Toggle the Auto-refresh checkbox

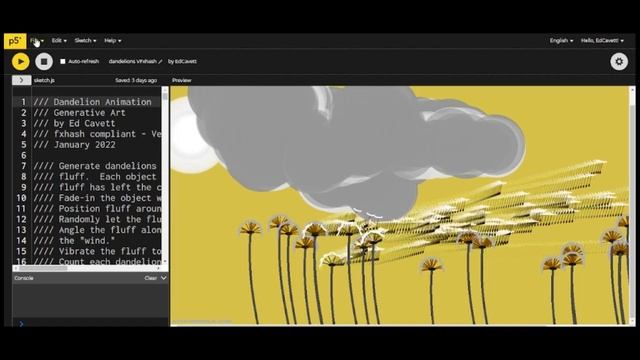point(63,61)
